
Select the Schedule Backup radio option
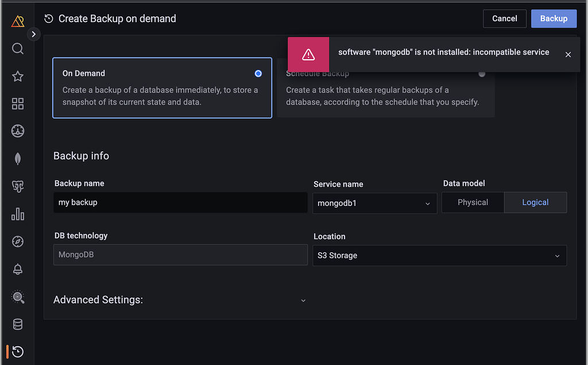[x=481, y=74]
